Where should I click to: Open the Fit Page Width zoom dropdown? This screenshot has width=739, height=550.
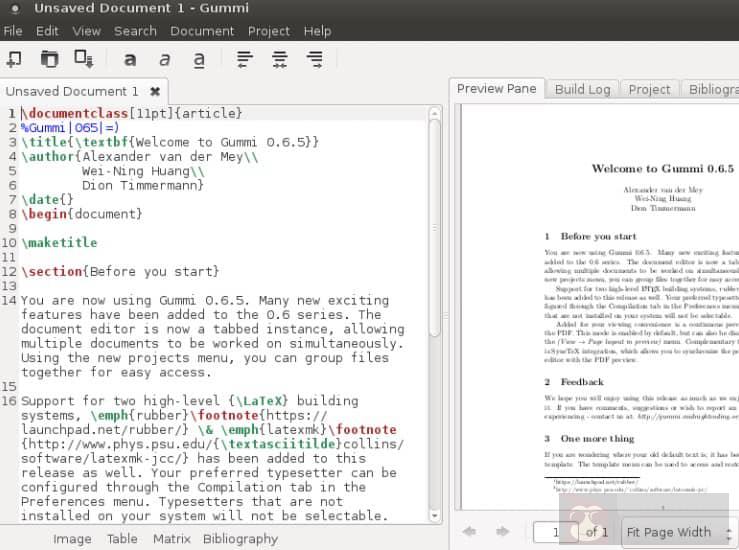coord(679,532)
